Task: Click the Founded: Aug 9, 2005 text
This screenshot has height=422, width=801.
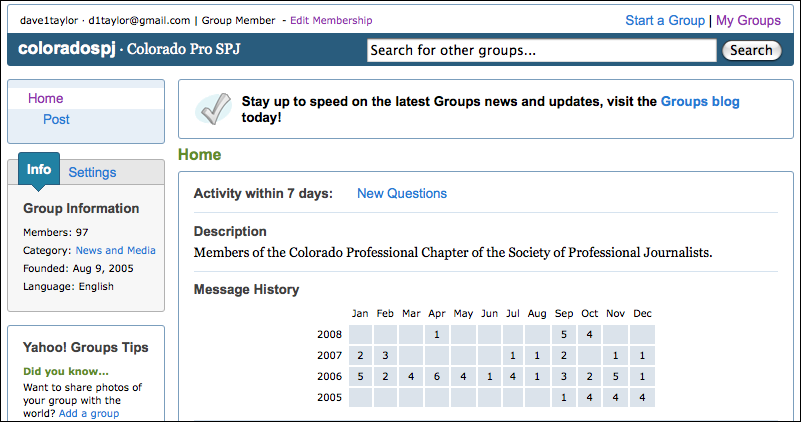Action: pyautogui.click(x=78, y=268)
